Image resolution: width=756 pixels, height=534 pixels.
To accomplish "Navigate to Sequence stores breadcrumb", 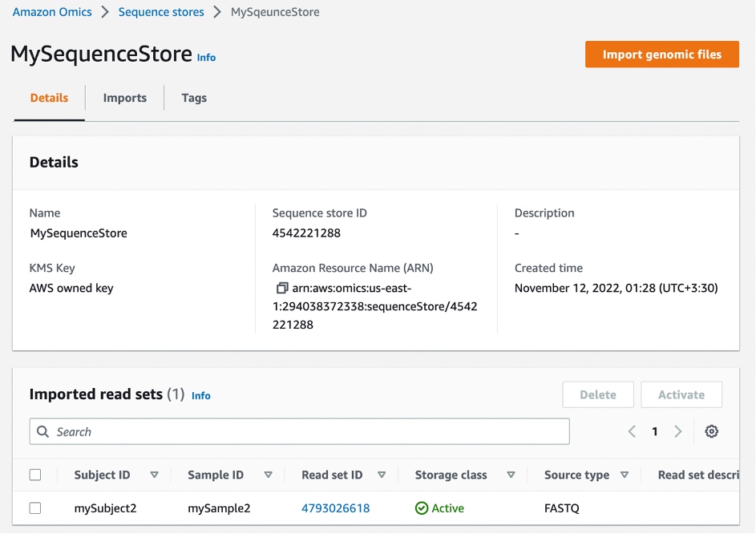I will [161, 12].
